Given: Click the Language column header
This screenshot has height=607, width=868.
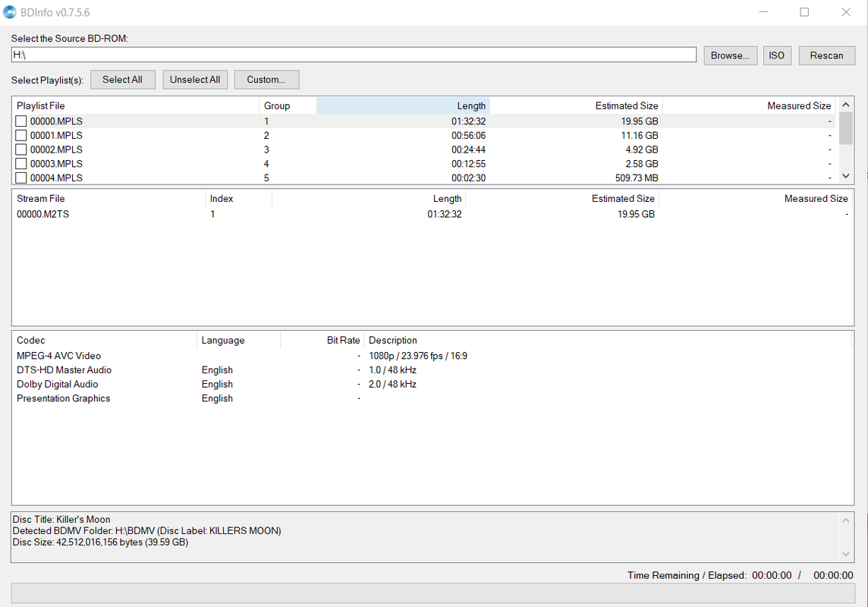Looking at the screenshot, I should 238,340.
